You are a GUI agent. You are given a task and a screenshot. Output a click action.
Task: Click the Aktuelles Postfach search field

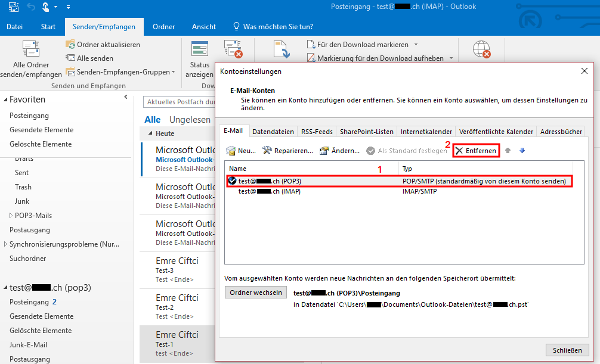click(180, 102)
